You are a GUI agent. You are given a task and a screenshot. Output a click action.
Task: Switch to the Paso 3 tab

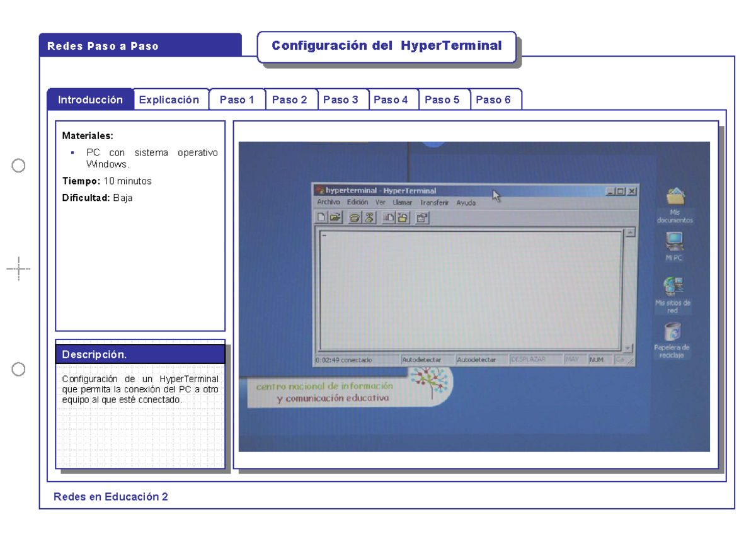click(343, 99)
